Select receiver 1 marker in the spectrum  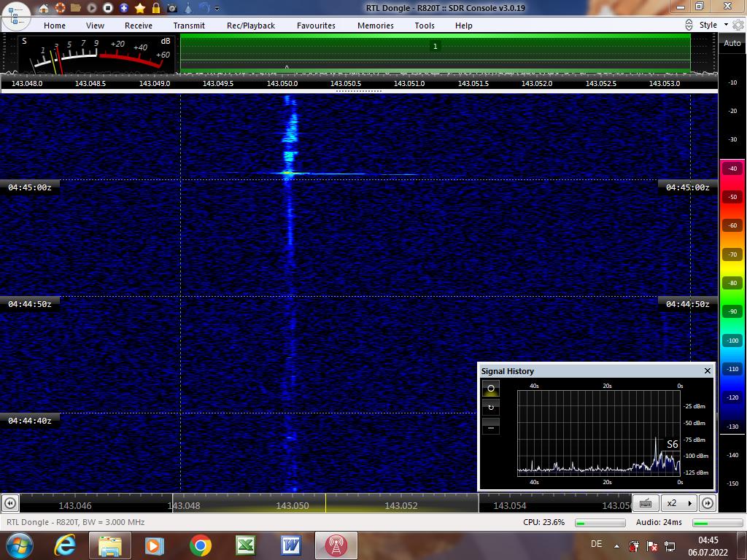tap(435, 46)
